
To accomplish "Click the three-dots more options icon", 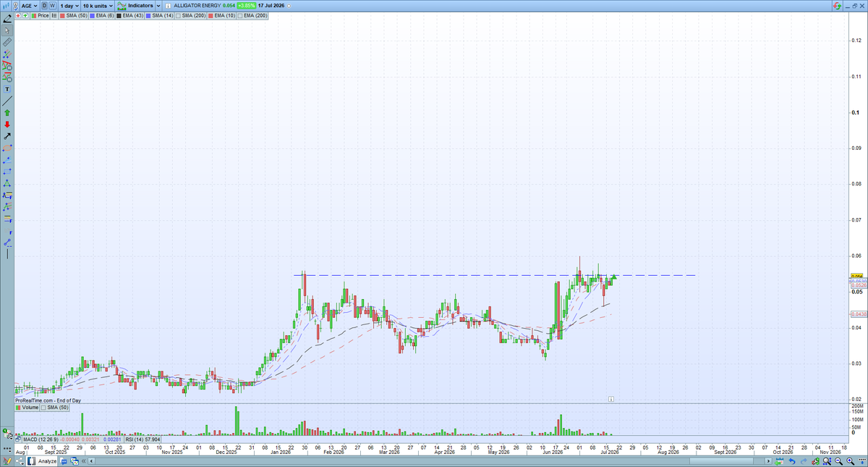I will (7, 449).
